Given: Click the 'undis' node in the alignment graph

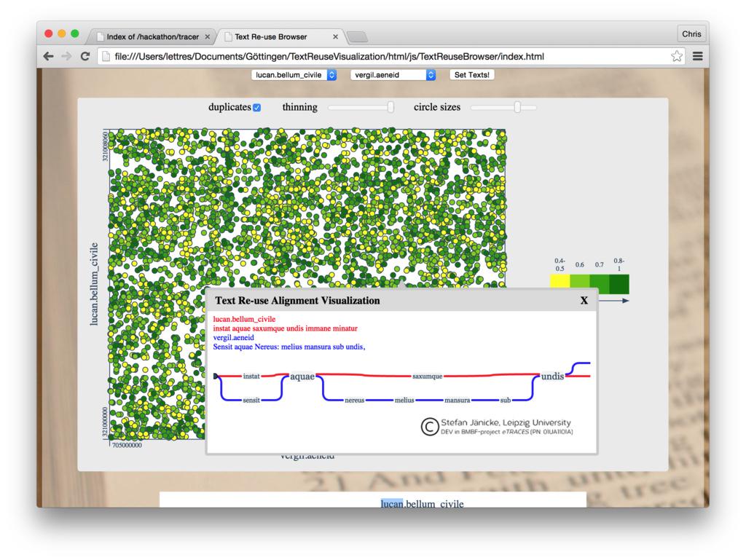Looking at the screenshot, I should tap(552, 376).
